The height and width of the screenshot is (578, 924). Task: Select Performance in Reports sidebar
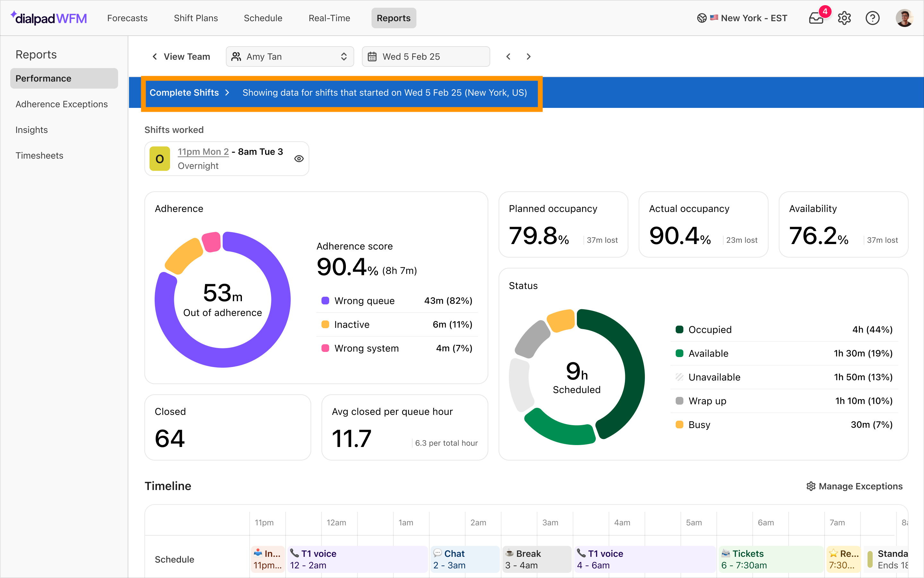(x=64, y=78)
